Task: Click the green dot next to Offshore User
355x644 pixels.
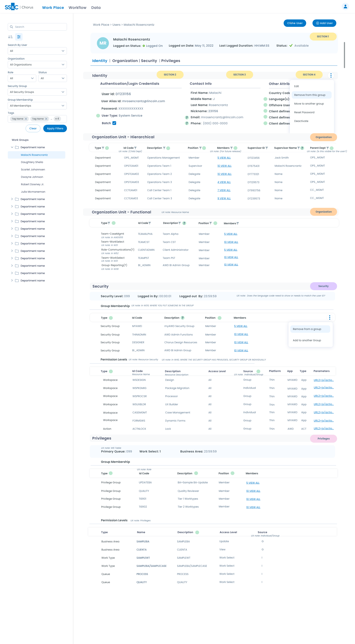Action: (x=265, y=105)
